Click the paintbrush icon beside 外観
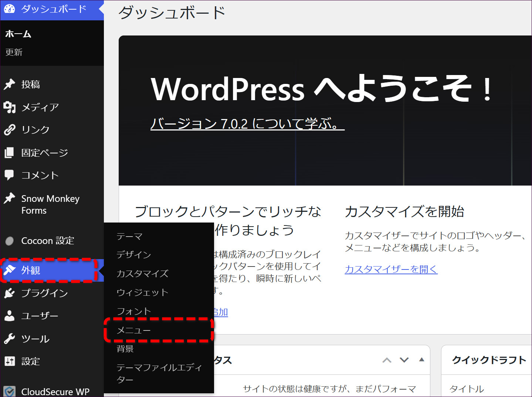Screen dimensions: 532x397 [10, 270]
